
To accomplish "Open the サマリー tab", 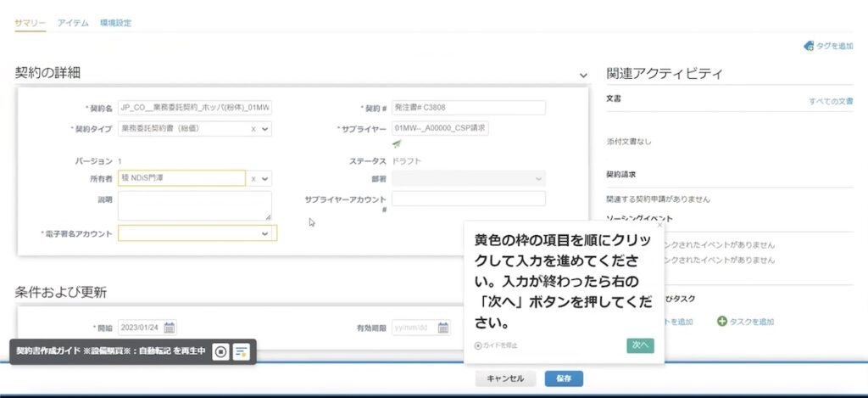I will tap(30, 23).
